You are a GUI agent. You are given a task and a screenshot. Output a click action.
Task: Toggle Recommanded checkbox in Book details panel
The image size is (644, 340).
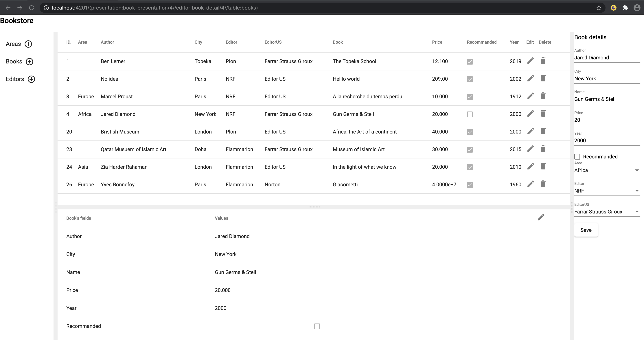tap(577, 157)
